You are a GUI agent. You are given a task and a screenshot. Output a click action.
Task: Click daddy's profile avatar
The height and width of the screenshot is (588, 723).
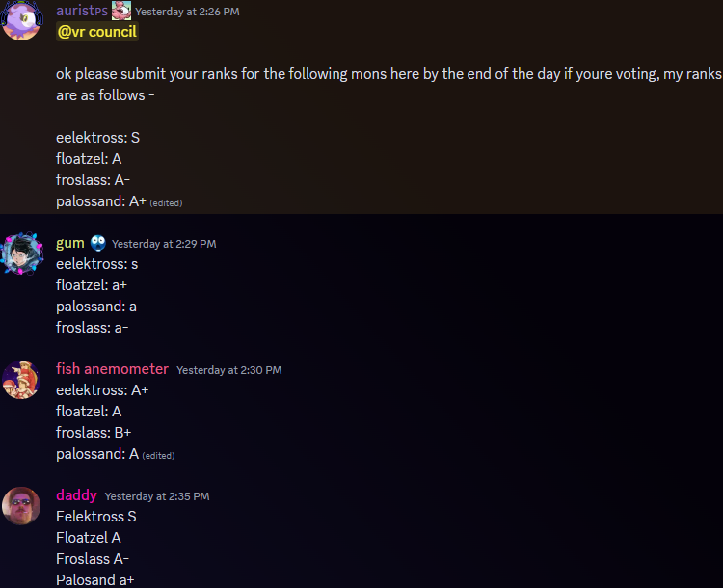[x=21, y=506]
